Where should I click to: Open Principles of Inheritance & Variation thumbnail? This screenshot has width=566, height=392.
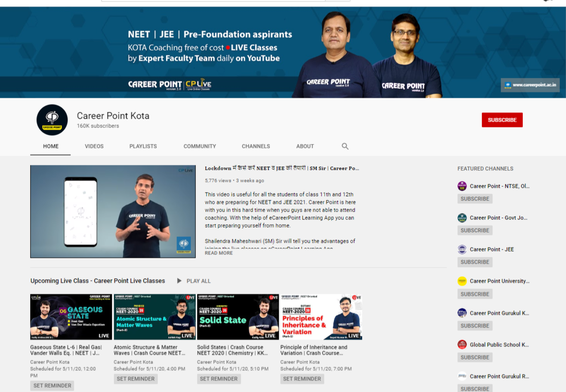321,317
